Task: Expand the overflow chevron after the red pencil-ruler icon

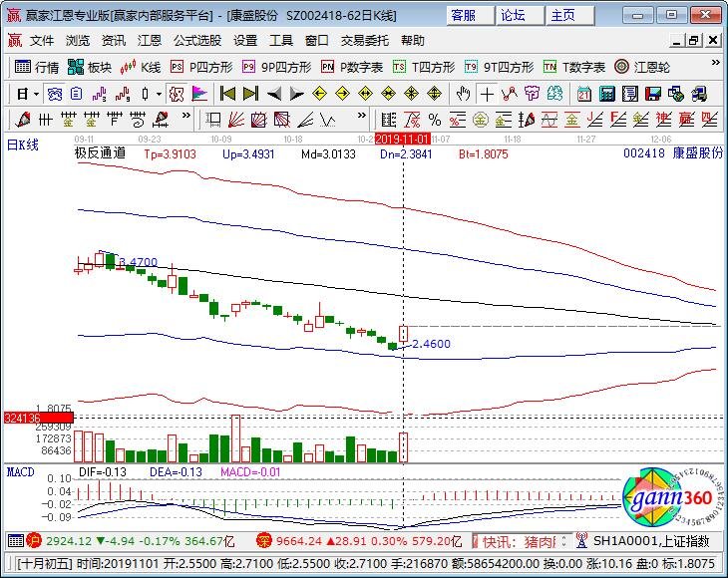Action: pyautogui.click(x=186, y=115)
